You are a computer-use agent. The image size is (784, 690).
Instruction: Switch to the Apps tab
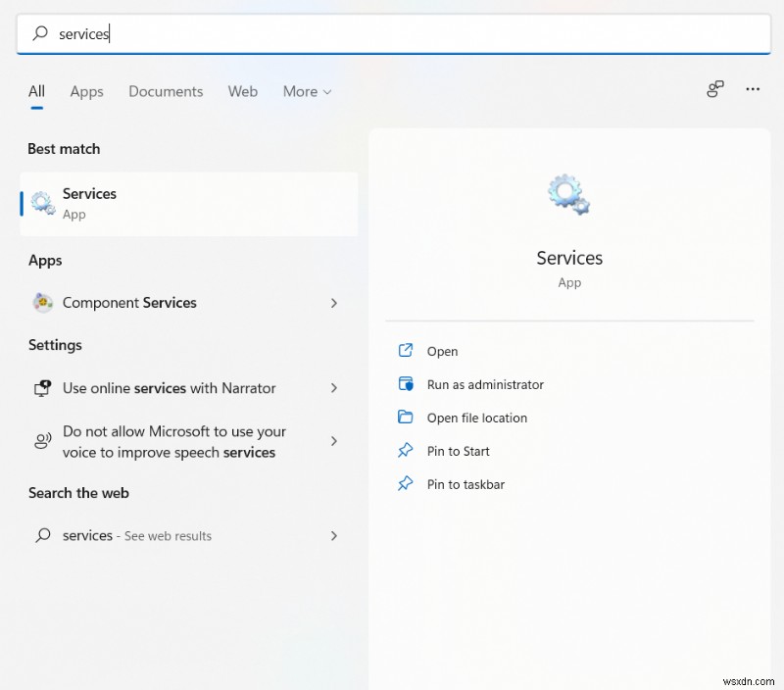point(86,91)
